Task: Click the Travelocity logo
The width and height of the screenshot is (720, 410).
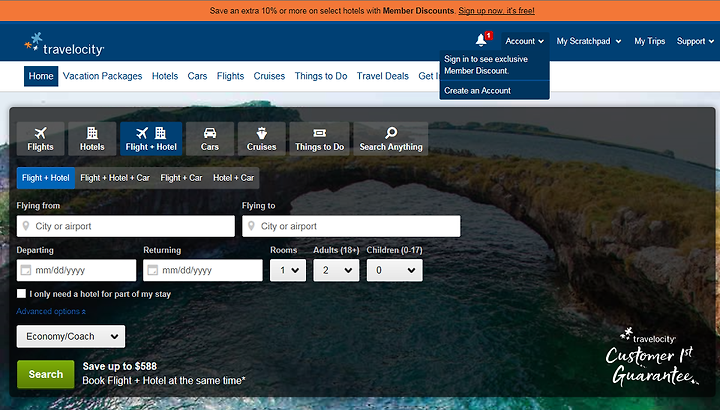Action: point(64,45)
